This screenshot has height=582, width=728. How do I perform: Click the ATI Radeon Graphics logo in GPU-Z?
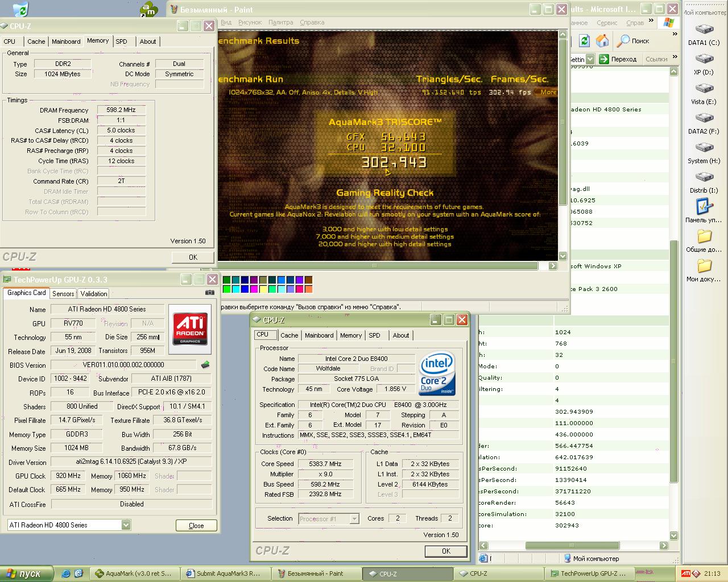190,329
